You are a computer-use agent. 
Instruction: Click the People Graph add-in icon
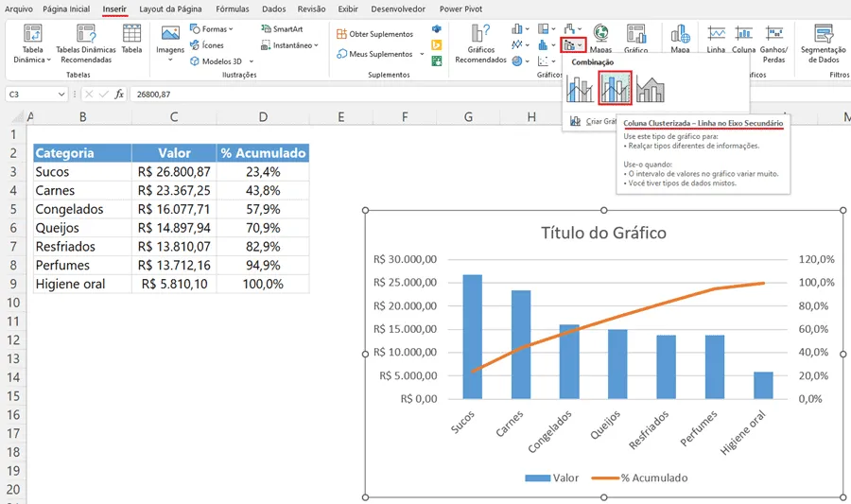436,61
